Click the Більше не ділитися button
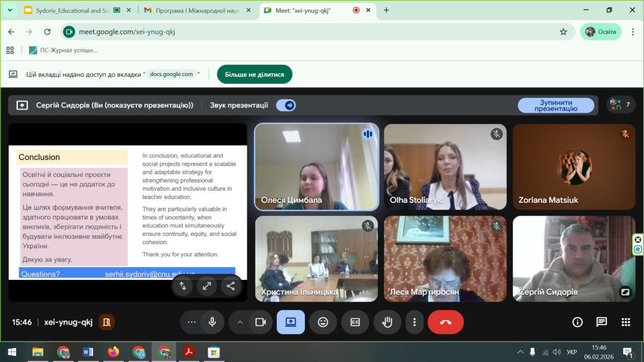The width and height of the screenshot is (644, 362). 254,75
